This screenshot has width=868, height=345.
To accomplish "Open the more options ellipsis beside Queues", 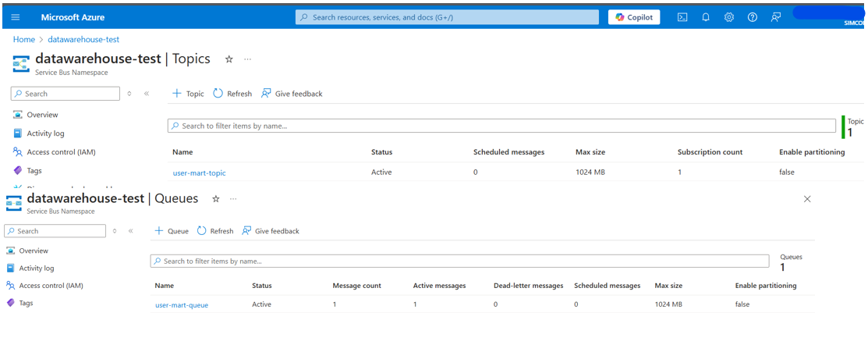I will click(x=233, y=198).
